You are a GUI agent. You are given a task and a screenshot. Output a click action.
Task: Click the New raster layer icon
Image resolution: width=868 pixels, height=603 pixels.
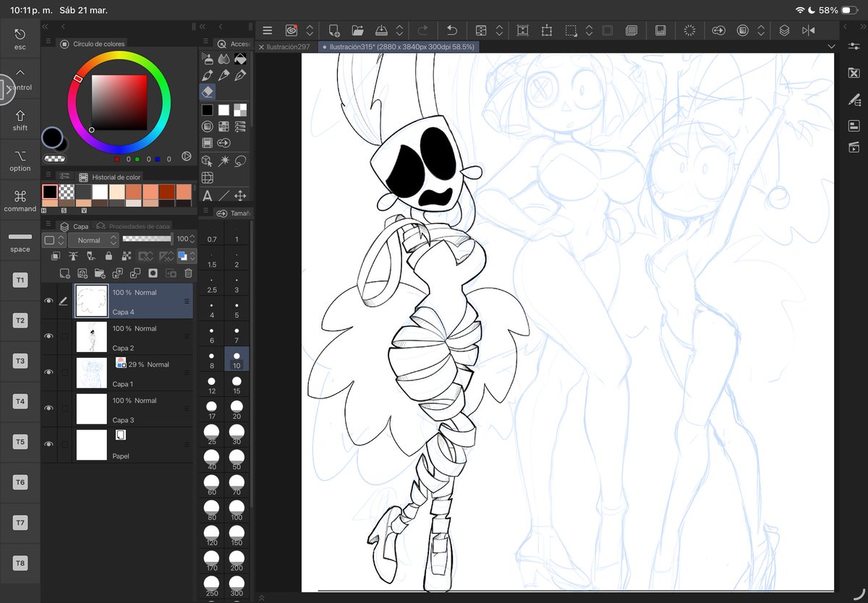click(x=64, y=273)
